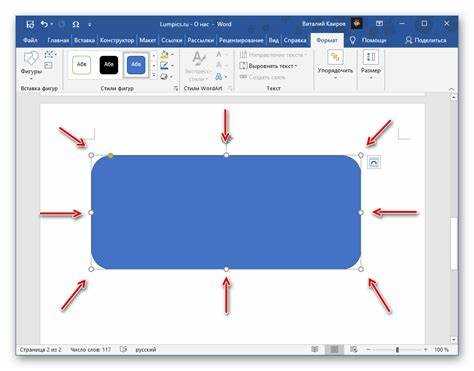Open shape outline pen icon
474x371 pixels.
click(x=164, y=66)
